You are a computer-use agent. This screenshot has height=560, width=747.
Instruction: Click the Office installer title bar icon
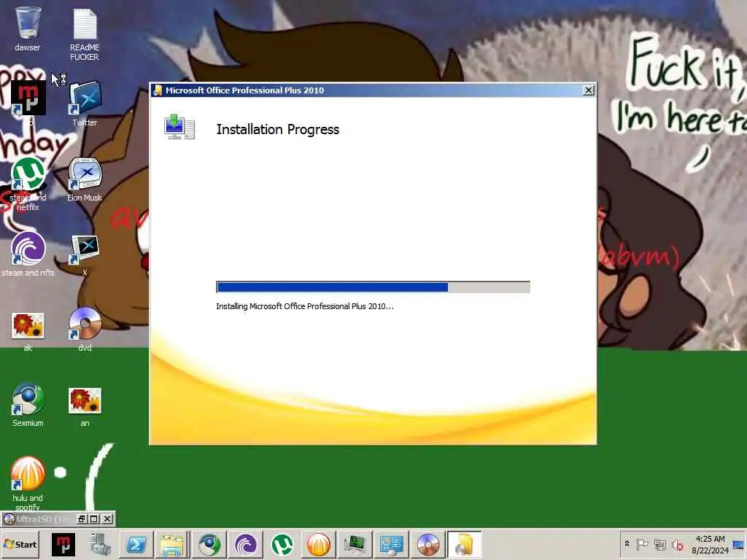158,90
